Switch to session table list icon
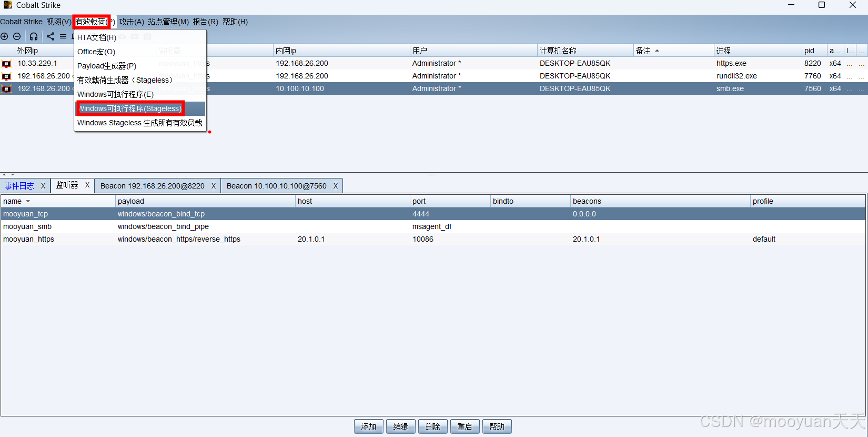 (x=63, y=36)
